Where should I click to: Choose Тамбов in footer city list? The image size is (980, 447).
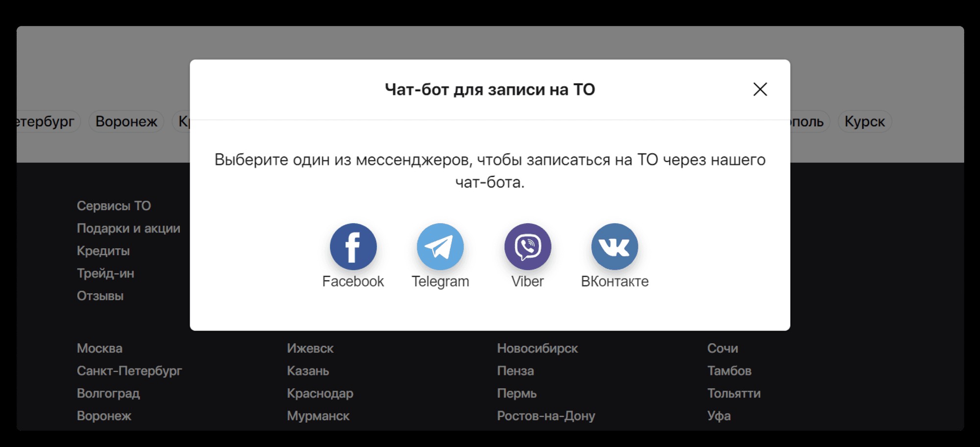click(729, 371)
